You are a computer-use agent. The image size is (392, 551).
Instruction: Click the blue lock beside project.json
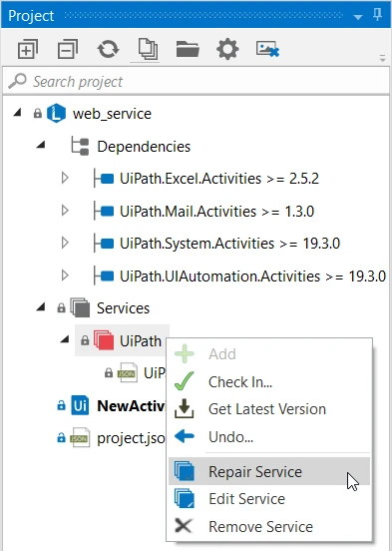point(61,437)
